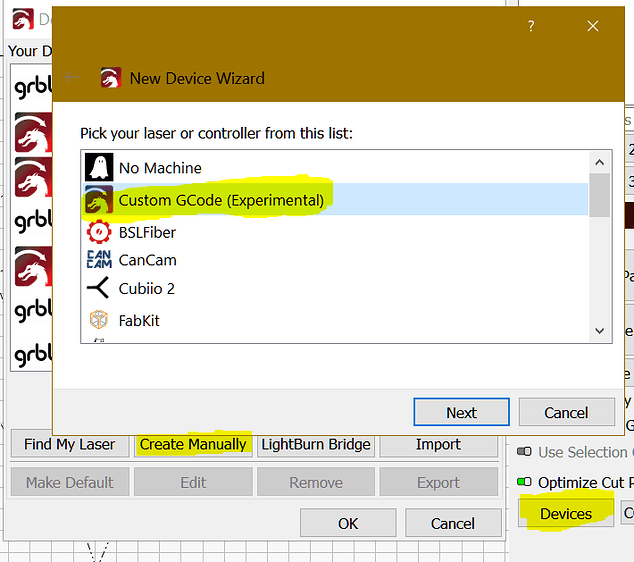This screenshot has width=634, height=562.
Task: Toggle Optimize Cut Path switch
Action: 524,482
